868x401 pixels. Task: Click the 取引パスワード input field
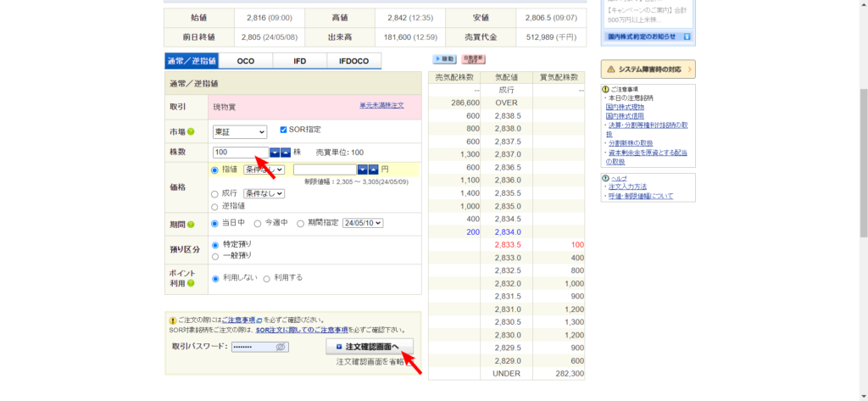(259, 347)
